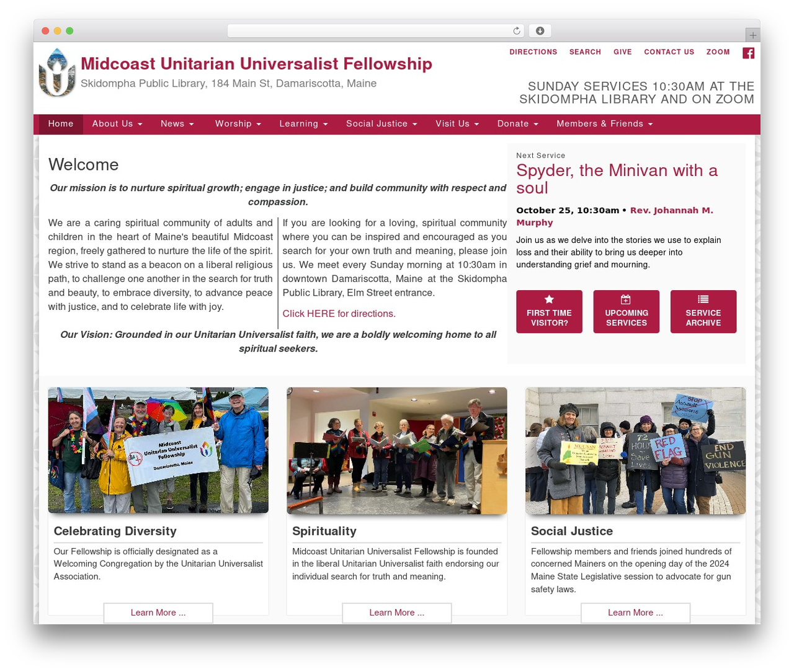This screenshot has width=794, height=672.
Task: Follow the Click HERE for directions link
Action: point(339,314)
